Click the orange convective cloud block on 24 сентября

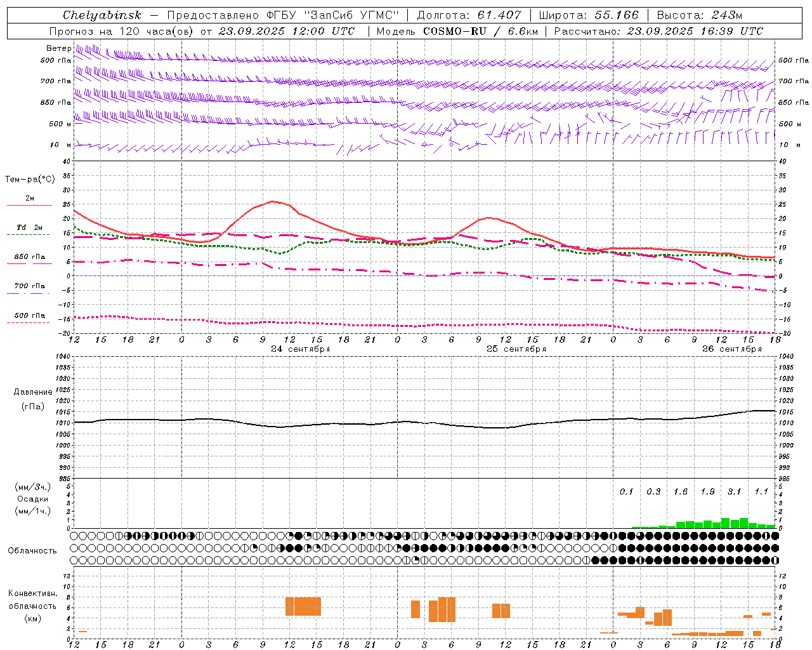click(x=303, y=606)
